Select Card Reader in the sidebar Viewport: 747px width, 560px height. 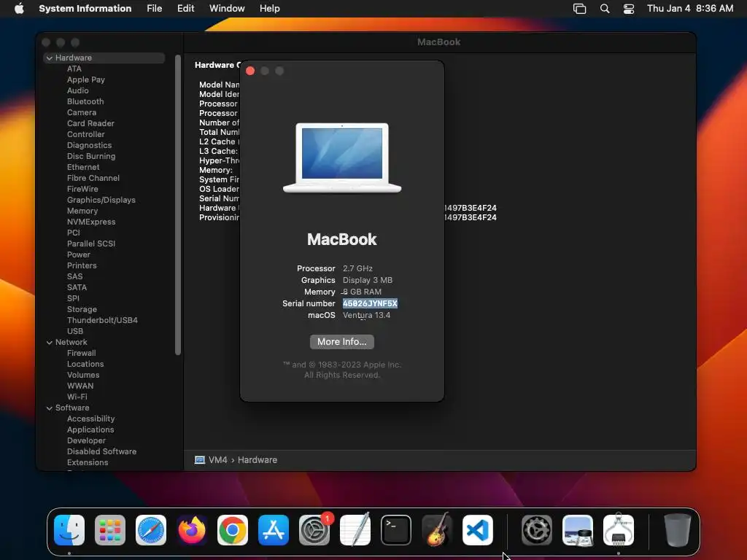90,123
